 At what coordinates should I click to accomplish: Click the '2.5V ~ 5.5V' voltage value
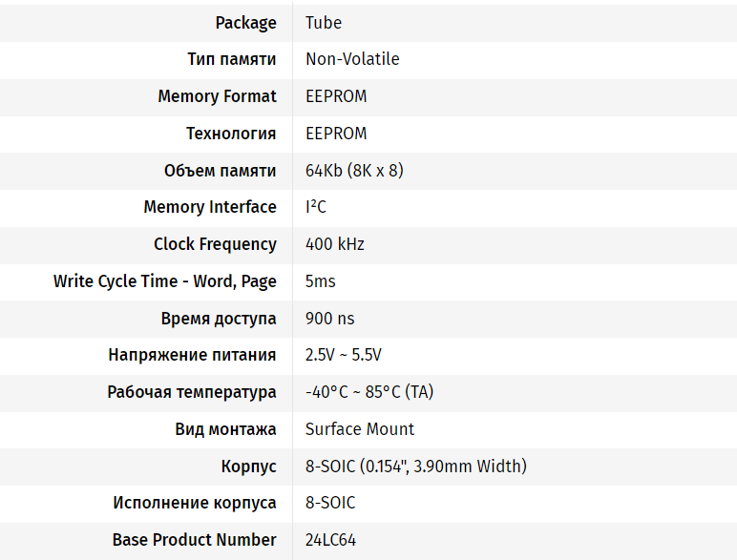(x=344, y=355)
